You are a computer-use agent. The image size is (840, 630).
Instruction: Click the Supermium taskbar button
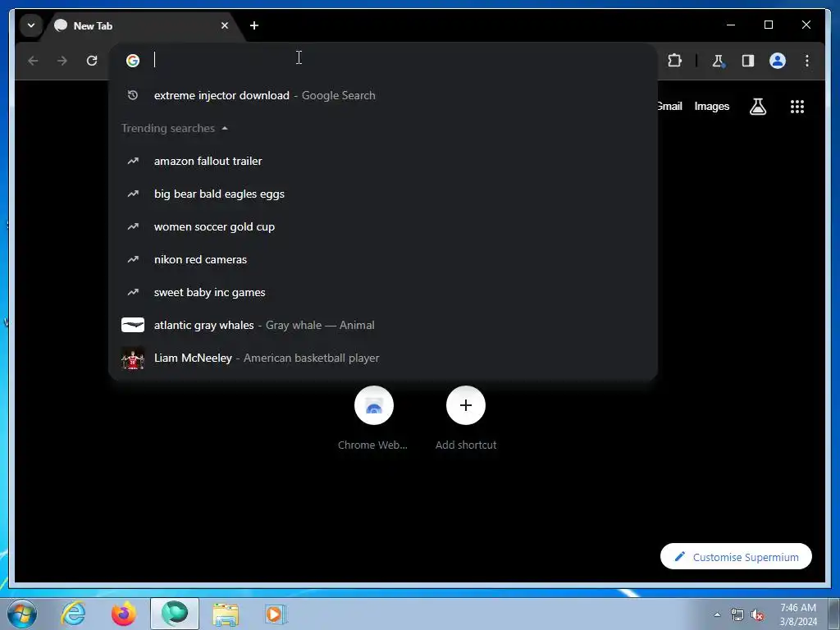[x=175, y=614]
